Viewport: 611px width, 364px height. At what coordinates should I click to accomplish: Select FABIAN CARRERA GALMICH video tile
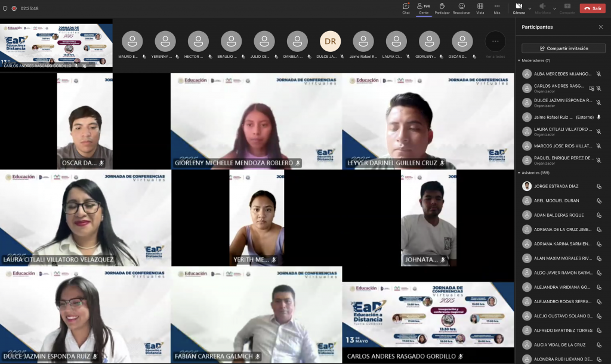[x=257, y=314]
